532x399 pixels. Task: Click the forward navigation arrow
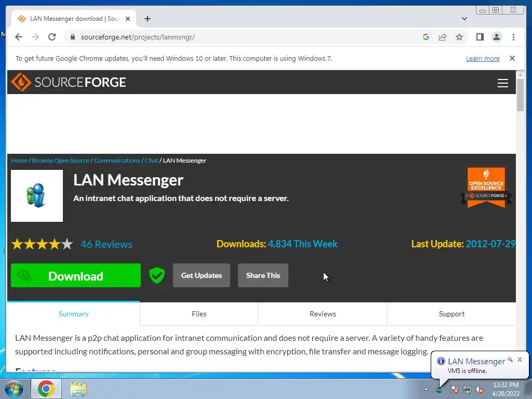(35, 37)
